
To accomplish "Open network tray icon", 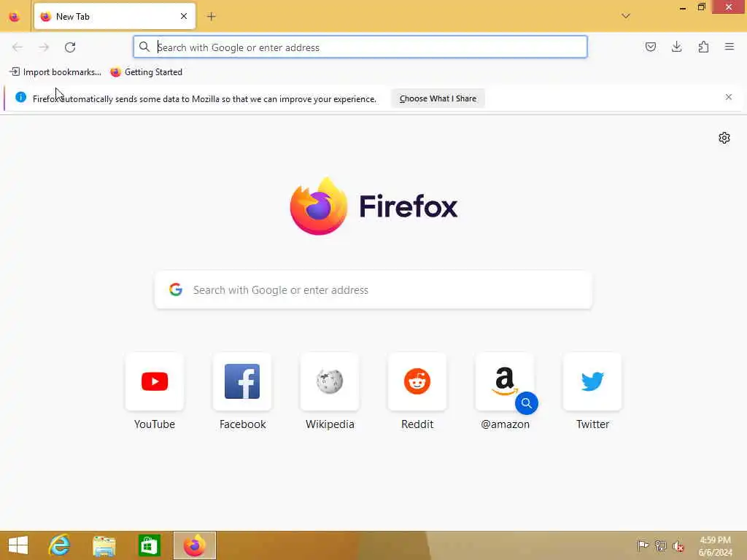I will coord(660,545).
